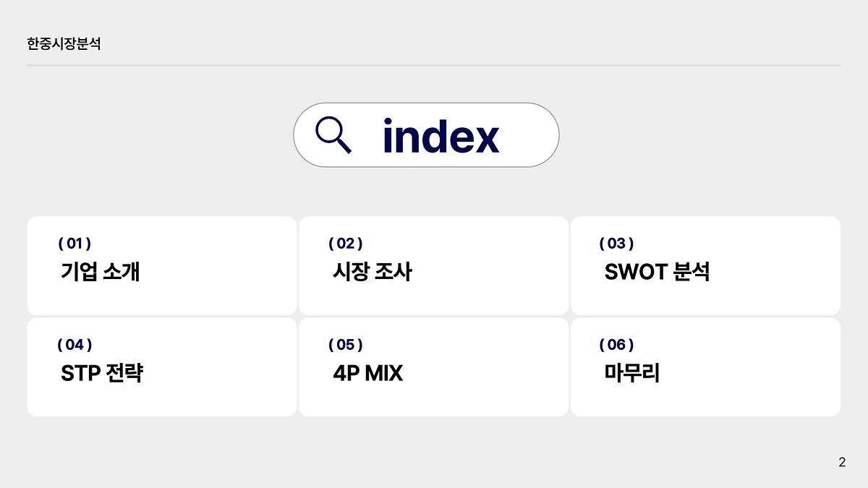
Task: Click the "index" title text
Action: point(441,136)
